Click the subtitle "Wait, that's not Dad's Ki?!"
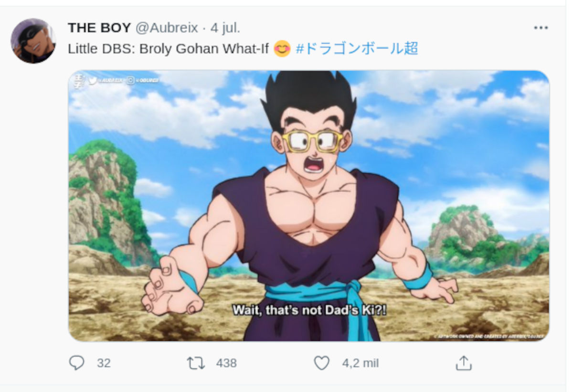The width and height of the screenshot is (573, 392). (x=309, y=310)
